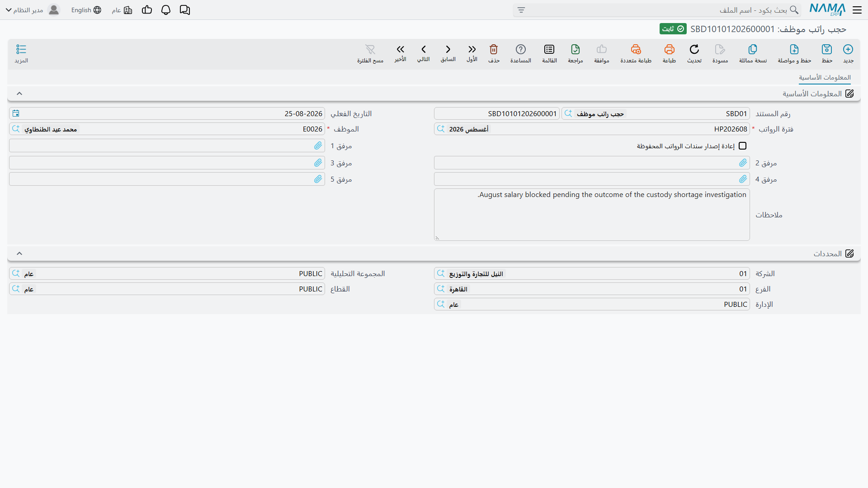Collapse the المعلومات الأساسية section
868x488 pixels.
pos(19,94)
